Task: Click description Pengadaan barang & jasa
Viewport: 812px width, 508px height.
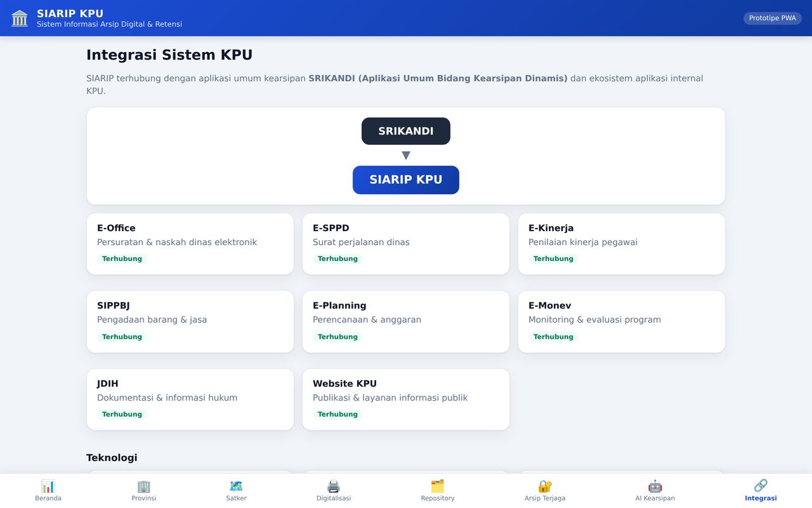Action: 152,319
